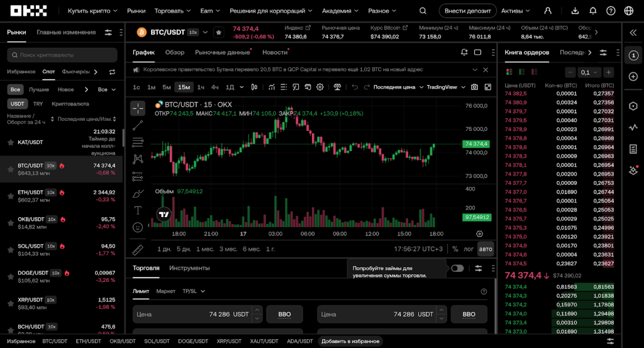Expand the "Активы" menu
The width and height of the screenshot is (644, 348).
(516, 11)
